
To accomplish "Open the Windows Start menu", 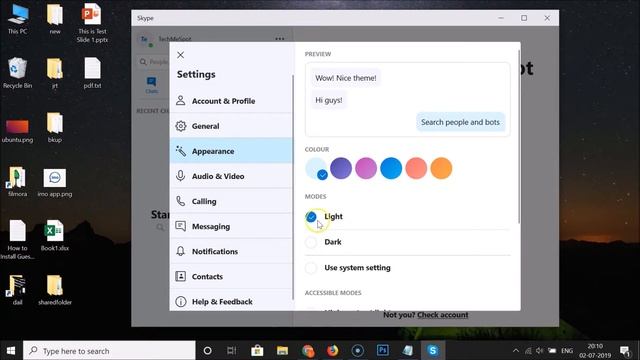I will tap(11, 351).
